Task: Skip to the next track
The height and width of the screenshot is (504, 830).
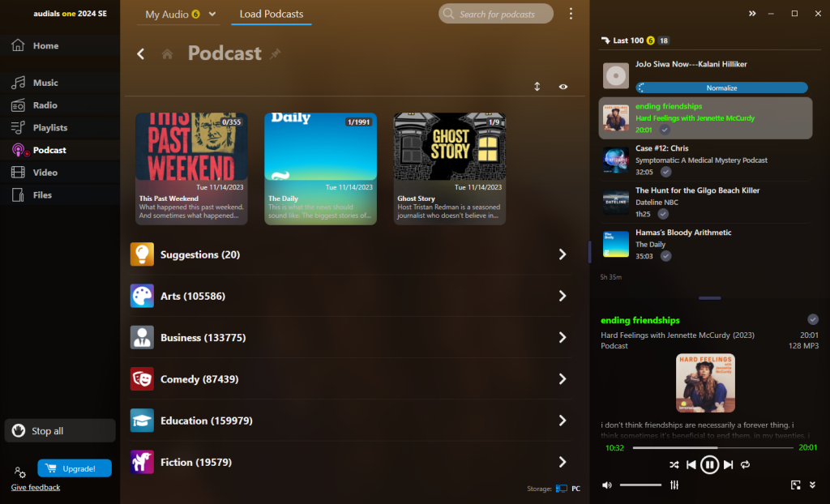Action: pos(728,465)
